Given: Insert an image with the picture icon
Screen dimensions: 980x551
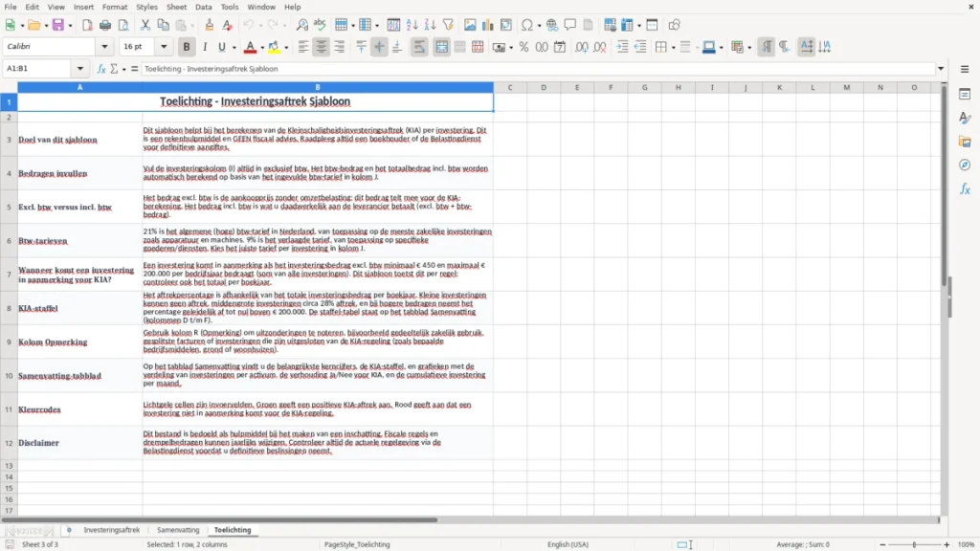Looking at the screenshot, I should point(470,25).
